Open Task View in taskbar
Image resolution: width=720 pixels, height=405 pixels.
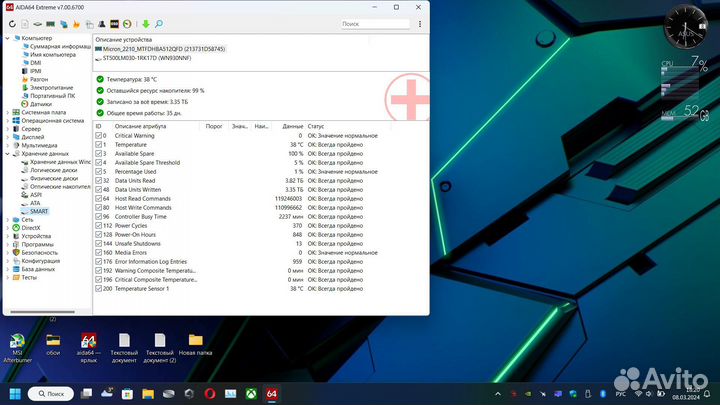[86, 394]
